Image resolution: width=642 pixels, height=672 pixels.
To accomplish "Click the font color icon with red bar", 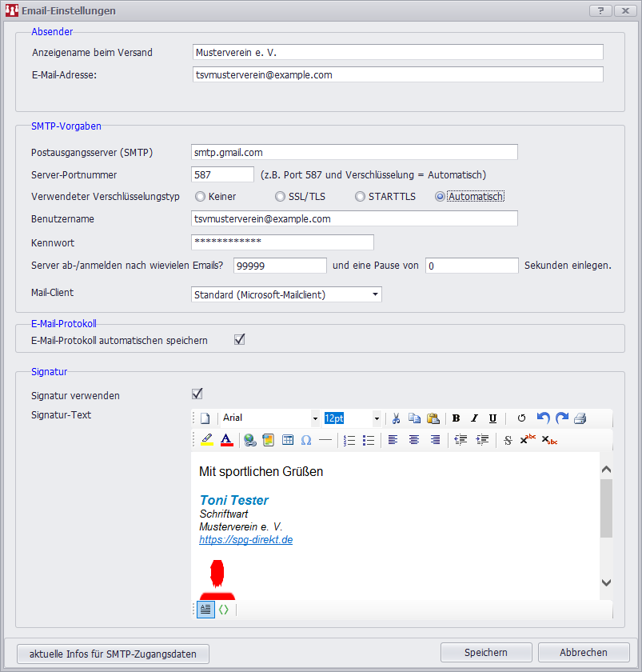I will coord(226,440).
